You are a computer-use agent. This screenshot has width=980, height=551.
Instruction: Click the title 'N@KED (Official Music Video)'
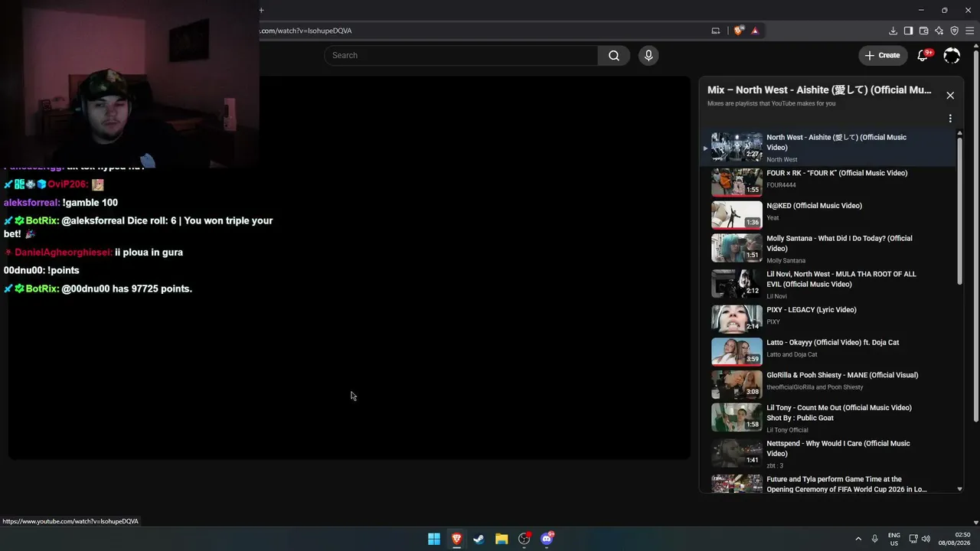(x=814, y=206)
